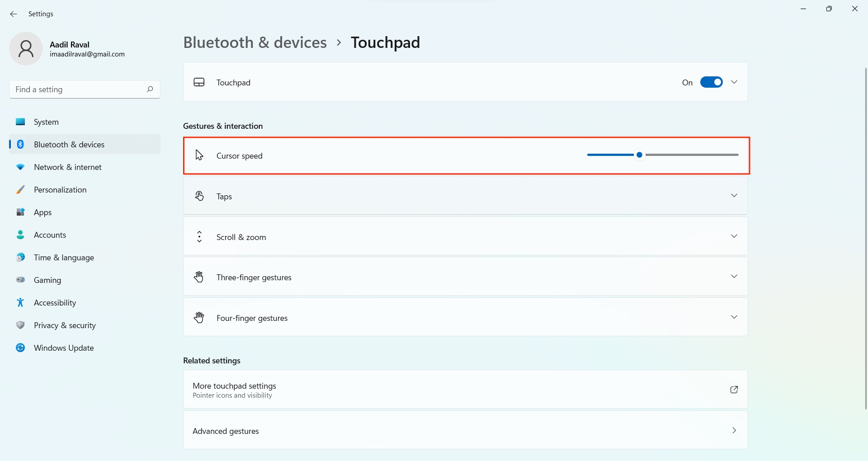Turn off the Touchpad toggle switch
The height and width of the screenshot is (461, 868).
coord(711,82)
